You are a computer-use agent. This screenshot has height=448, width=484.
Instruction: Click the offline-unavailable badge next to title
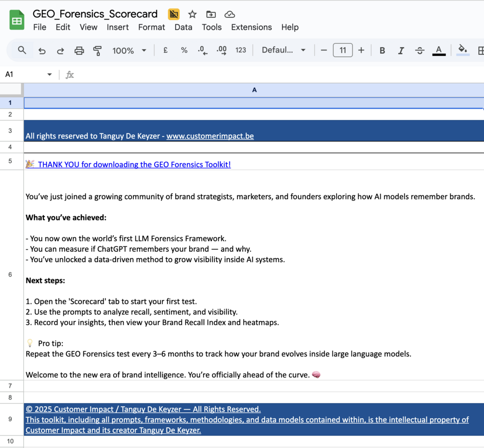pyautogui.click(x=174, y=14)
